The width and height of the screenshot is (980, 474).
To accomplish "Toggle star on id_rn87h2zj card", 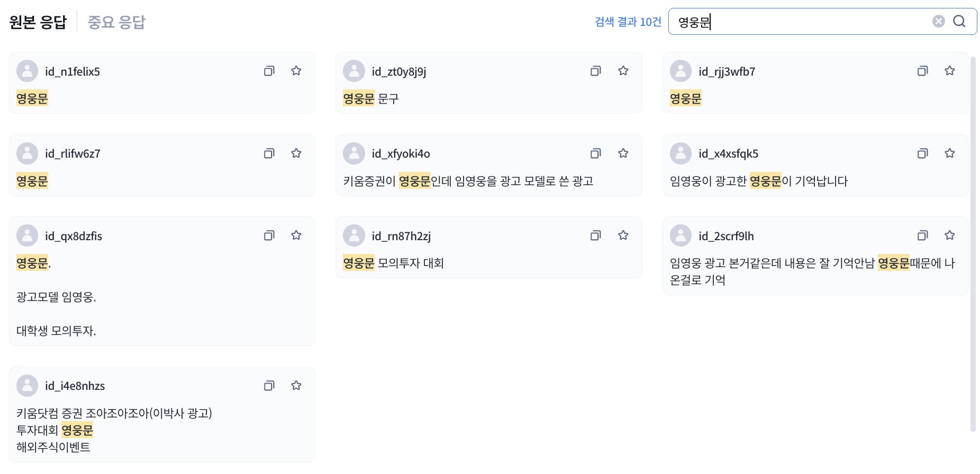I will pyautogui.click(x=623, y=235).
